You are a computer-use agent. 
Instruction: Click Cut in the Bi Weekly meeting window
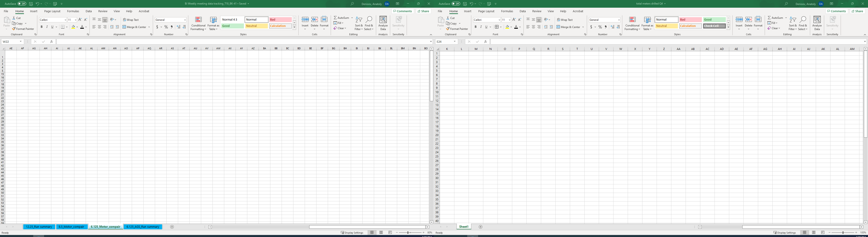click(17, 18)
